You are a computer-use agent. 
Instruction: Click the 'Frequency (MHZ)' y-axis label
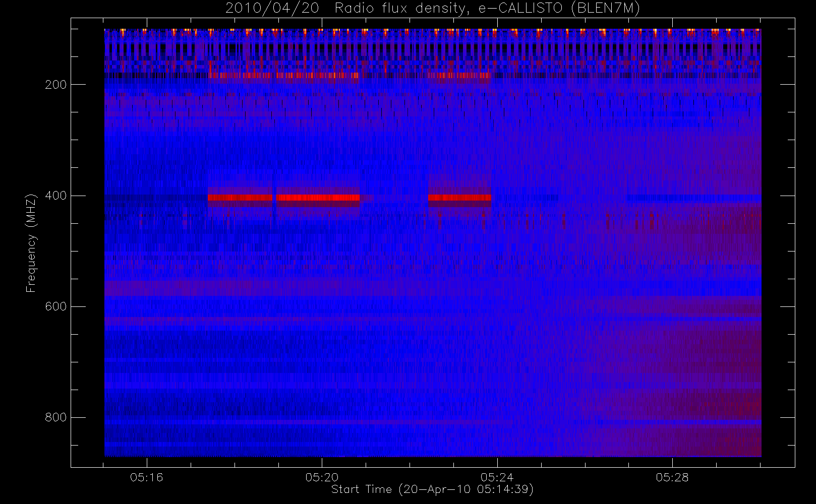[x=31, y=243]
